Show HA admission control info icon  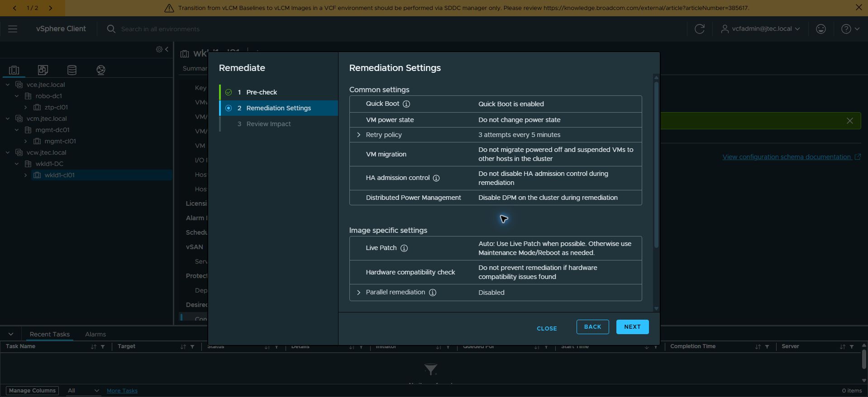[436, 178]
